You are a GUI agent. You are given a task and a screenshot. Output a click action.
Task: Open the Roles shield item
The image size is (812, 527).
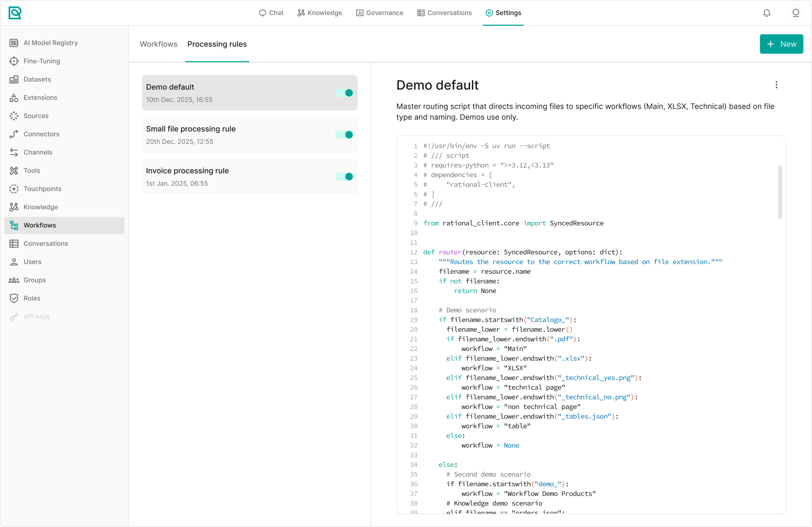[x=32, y=298]
